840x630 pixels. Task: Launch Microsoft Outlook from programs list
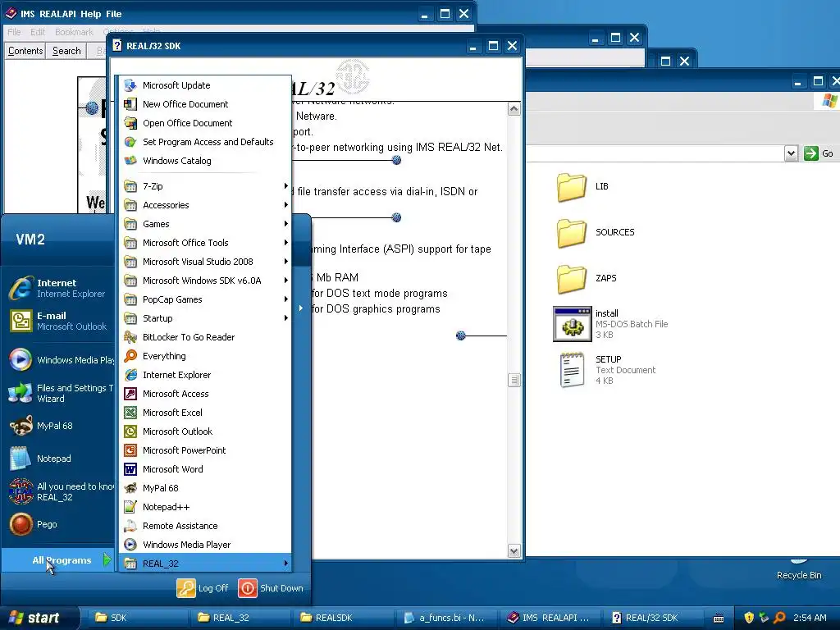coord(204,431)
